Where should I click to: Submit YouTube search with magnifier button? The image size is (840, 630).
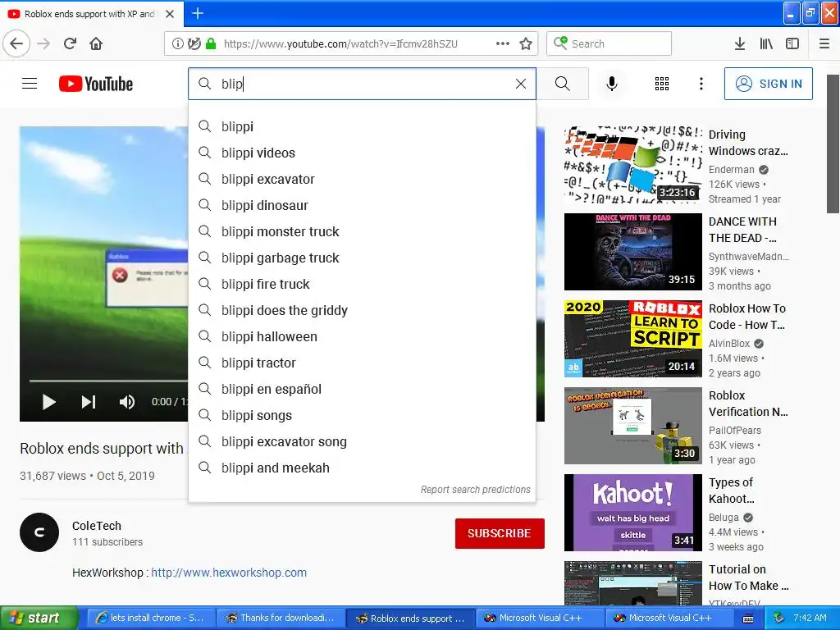pos(563,84)
